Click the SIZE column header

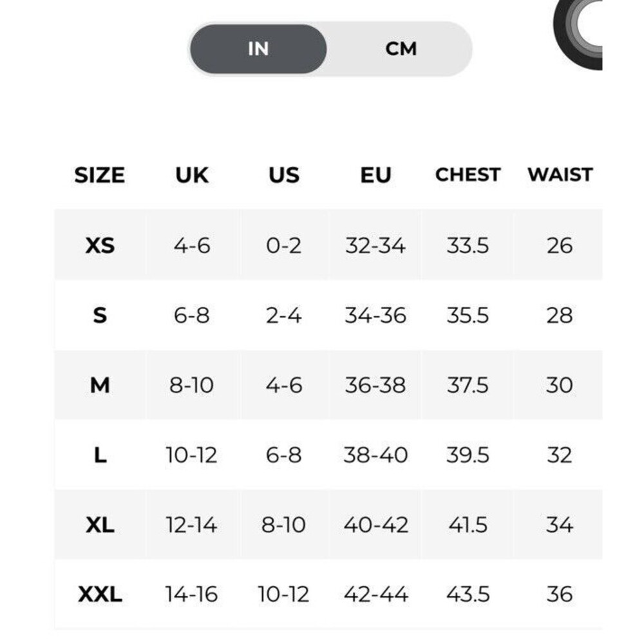point(99,175)
